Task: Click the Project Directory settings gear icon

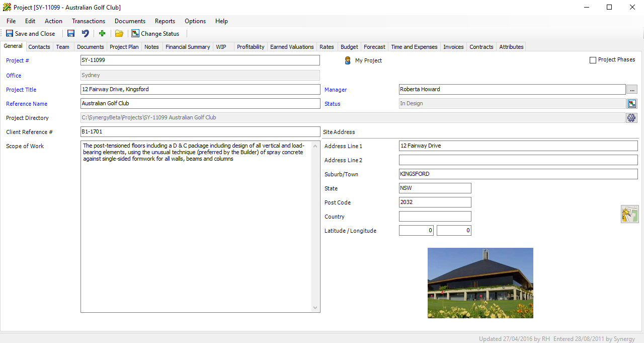Action: 631,118
